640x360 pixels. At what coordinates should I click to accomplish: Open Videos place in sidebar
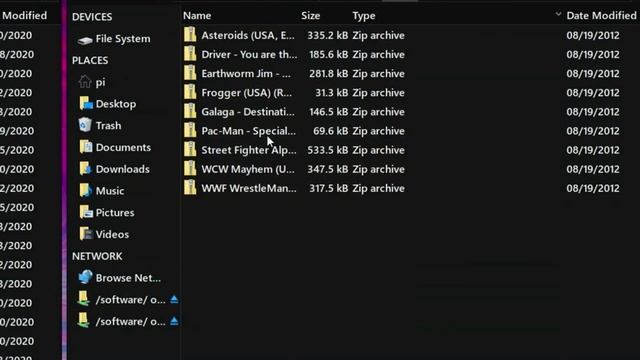tap(112, 234)
